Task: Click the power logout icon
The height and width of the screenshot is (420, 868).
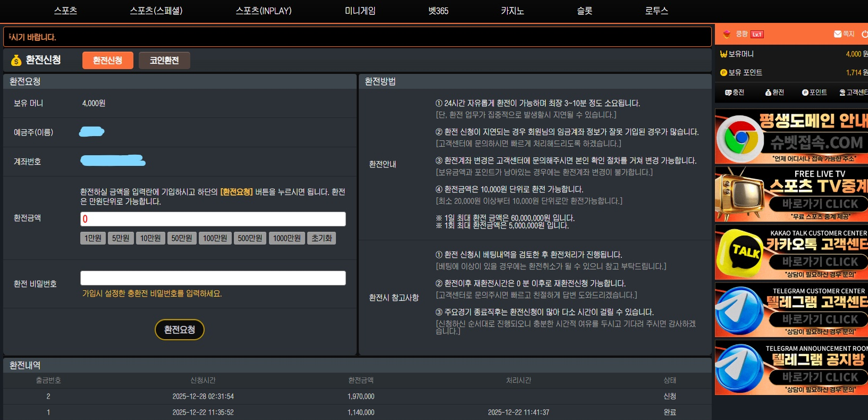Action: pos(864,34)
